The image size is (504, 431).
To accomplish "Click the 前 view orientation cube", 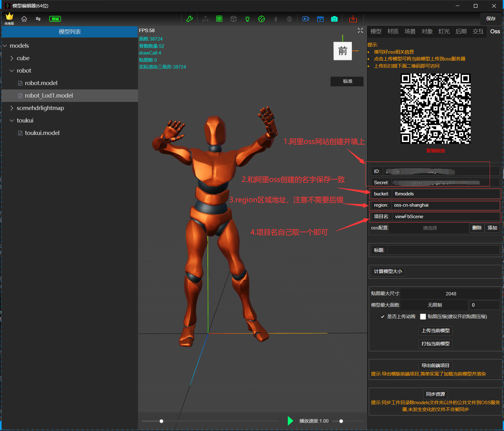I will (x=343, y=51).
